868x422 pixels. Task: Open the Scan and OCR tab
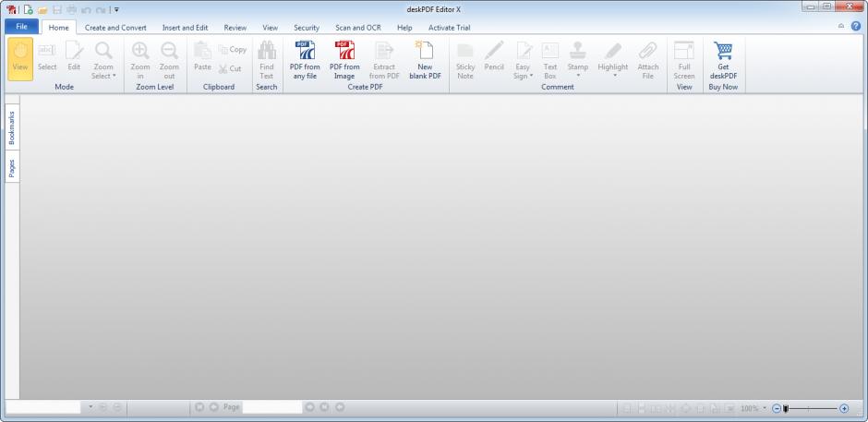(358, 27)
